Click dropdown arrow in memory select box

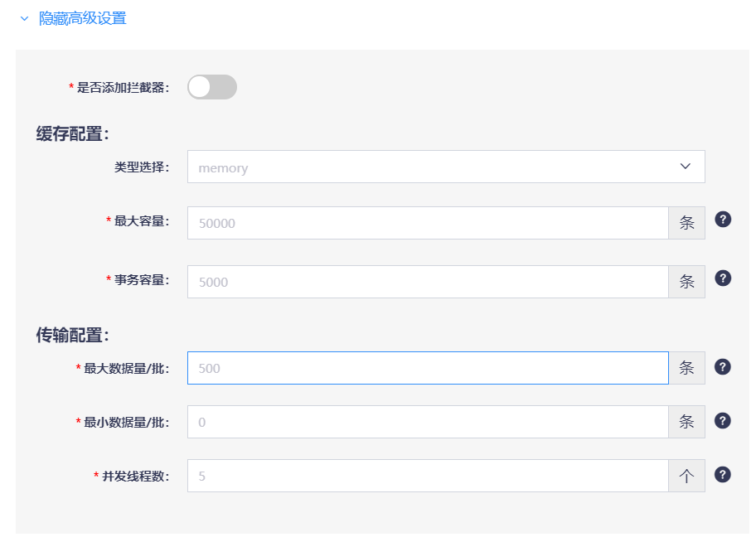pyautogui.click(x=685, y=167)
